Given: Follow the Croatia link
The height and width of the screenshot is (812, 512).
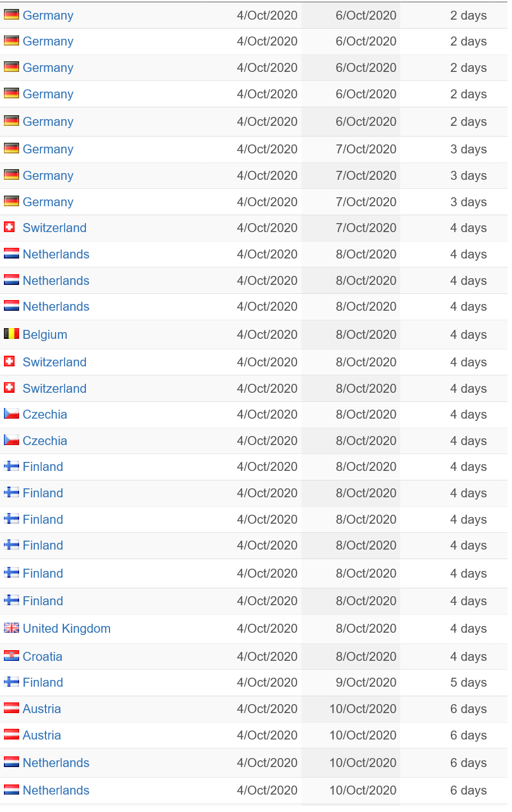Looking at the screenshot, I should pyautogui.click(x=43, y=657).
